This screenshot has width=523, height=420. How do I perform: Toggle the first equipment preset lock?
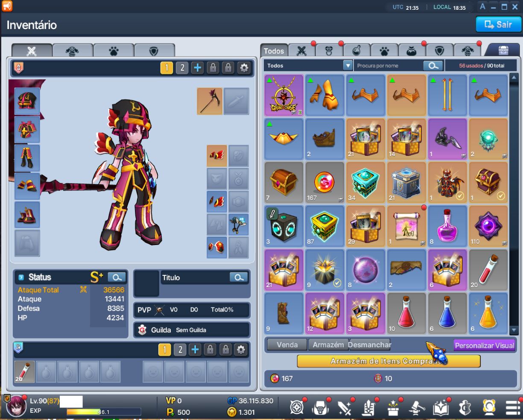coord(213,68)
